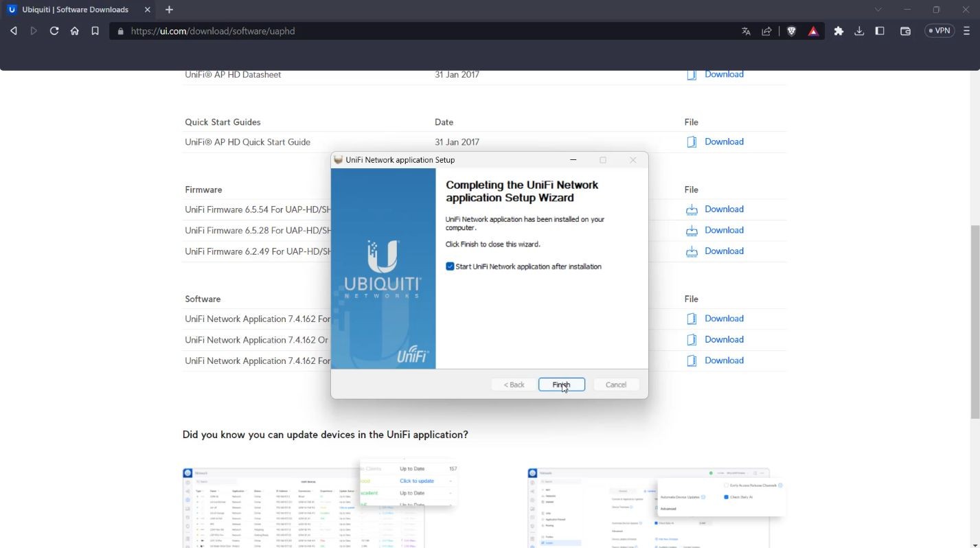980x548 pixels.
Task: Open the Brave Wallet icon
Action: (905, 31)
